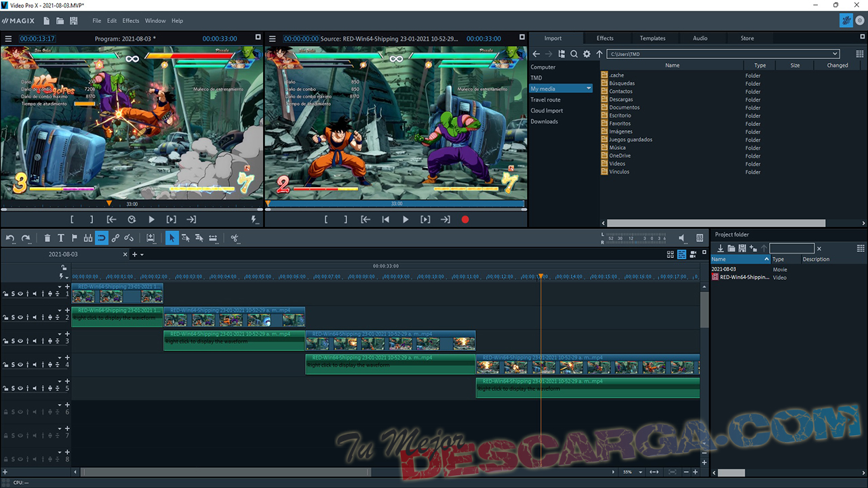Select the stretch mouse mode tool
Image resolution: width=868 pixels, height=488 pixels.
213,238
